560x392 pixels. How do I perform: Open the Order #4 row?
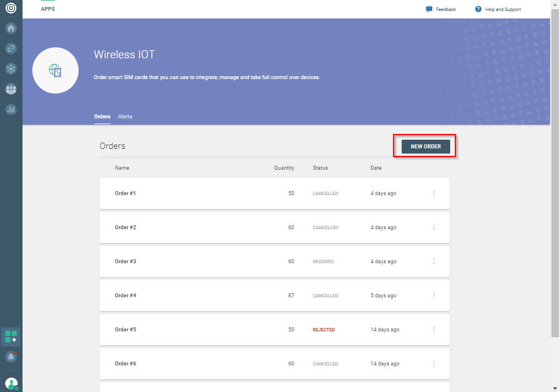(231, 296)
